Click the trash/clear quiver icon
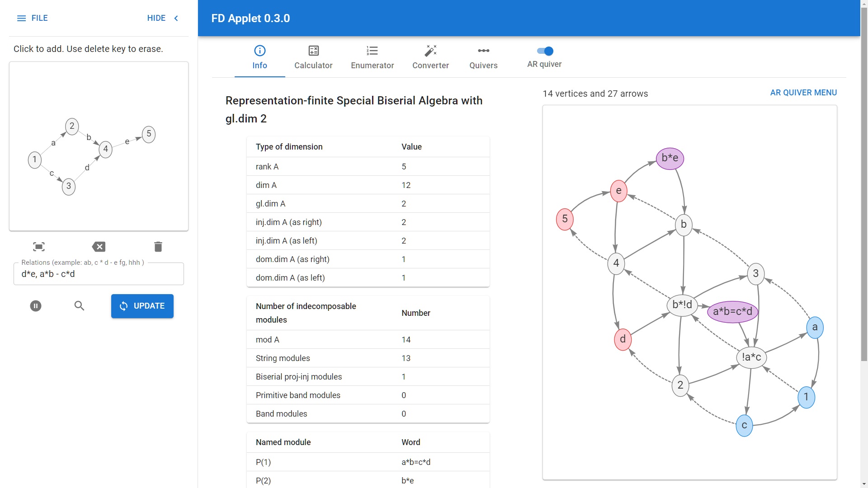This screenshot has height=488, width=868. 158,246
